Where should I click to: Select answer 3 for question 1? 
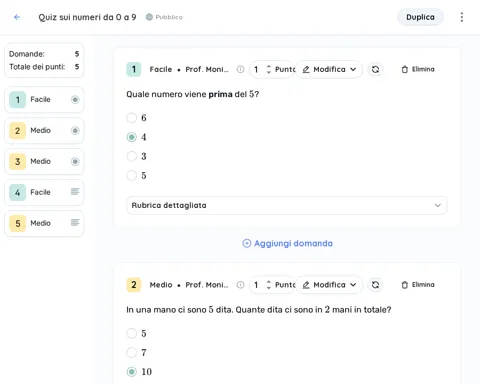[x=132, y=156]
